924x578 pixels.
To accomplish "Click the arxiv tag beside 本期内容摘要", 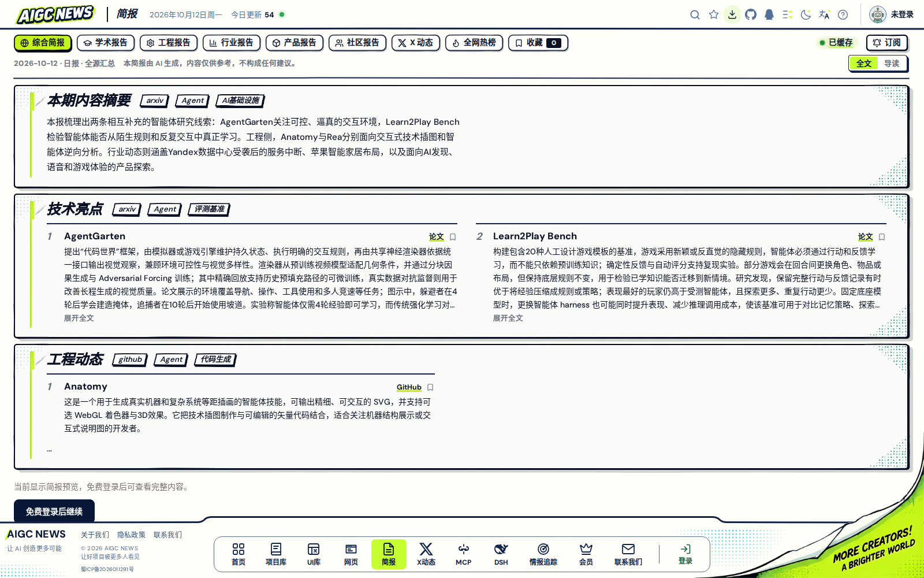I will [155, 101].
